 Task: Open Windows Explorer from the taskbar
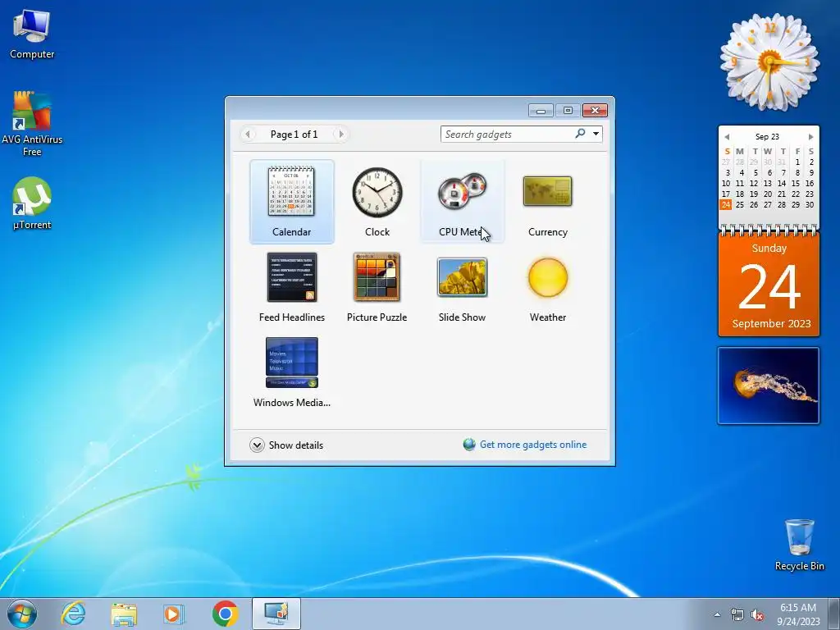124,614
